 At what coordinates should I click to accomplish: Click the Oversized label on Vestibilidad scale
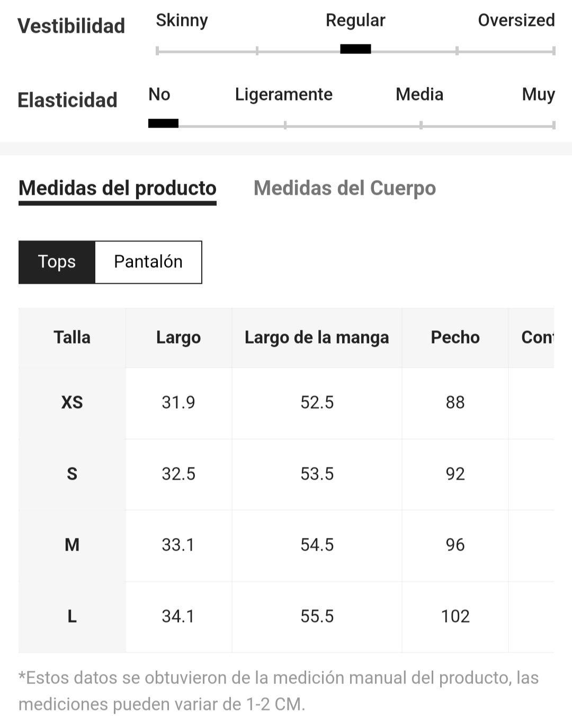(516, 20)
